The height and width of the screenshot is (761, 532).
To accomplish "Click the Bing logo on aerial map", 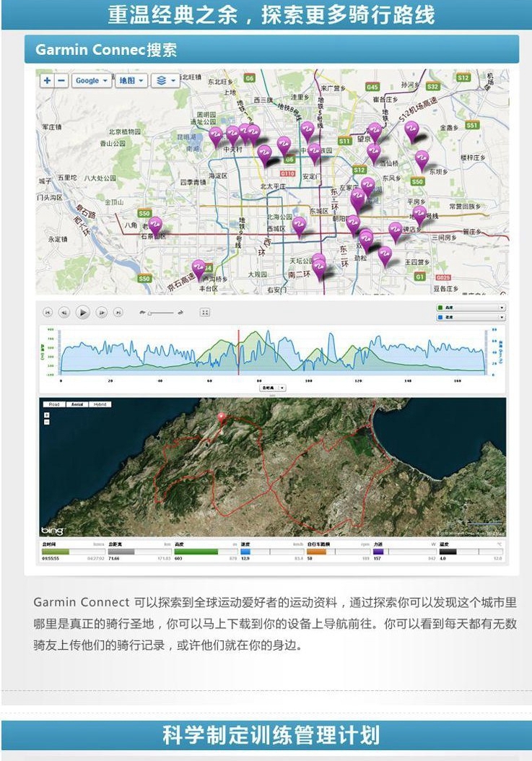I will click(53, 531).
